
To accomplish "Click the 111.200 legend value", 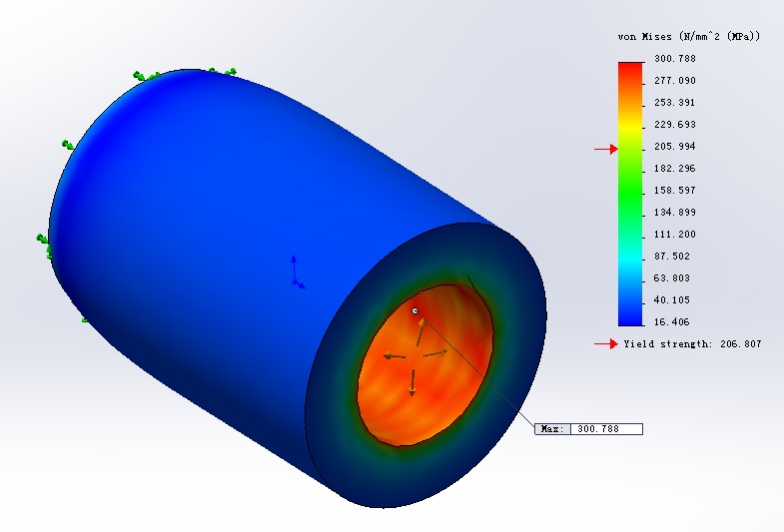I will (675, 235).
